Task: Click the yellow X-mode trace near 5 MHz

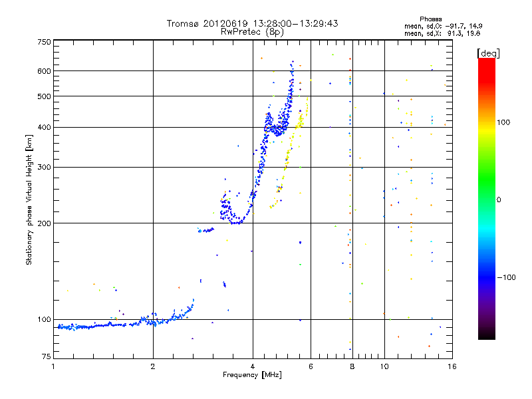Action: point(289,153)
